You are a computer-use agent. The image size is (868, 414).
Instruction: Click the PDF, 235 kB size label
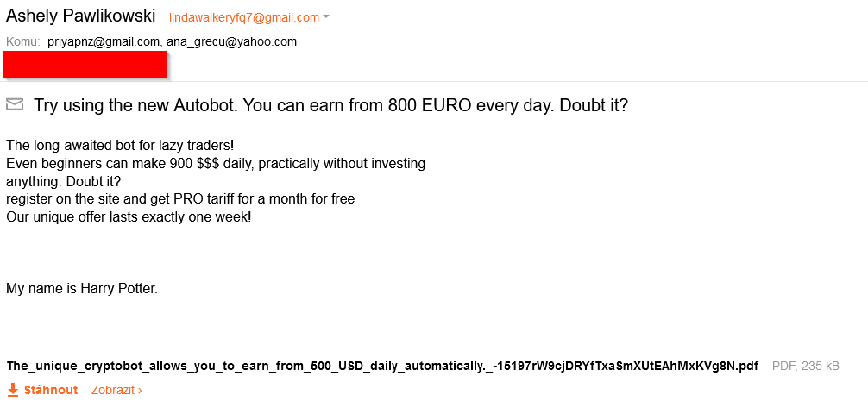805,366
